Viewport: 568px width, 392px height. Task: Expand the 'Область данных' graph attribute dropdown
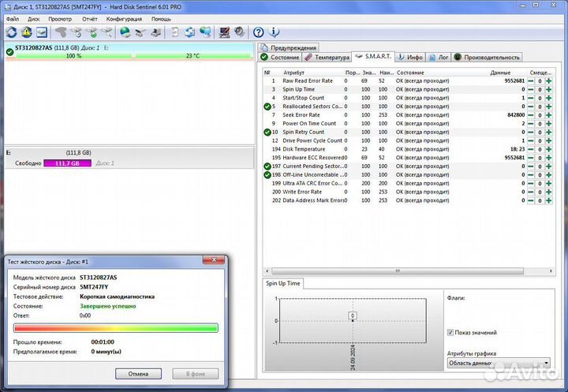click(x=546, y=364)
